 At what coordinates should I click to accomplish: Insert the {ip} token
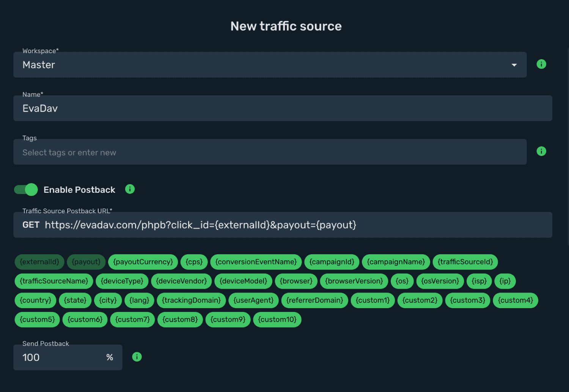click(x=505, y=281)
